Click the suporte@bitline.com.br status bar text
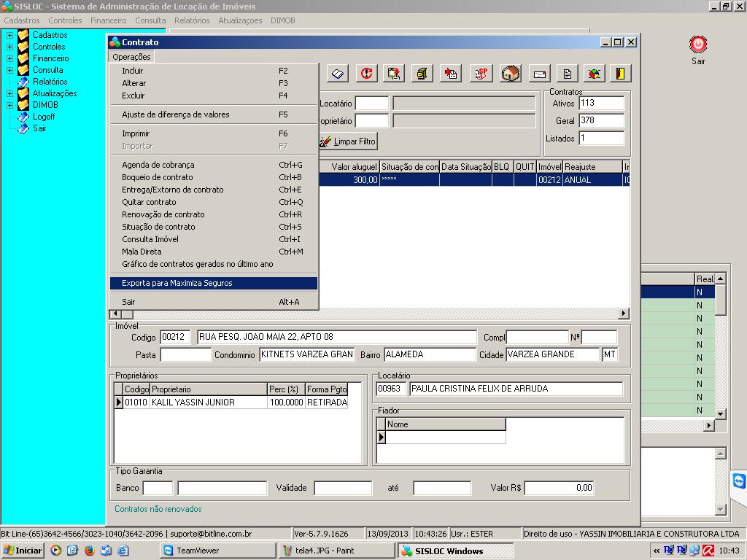This screenshot has height=560, width=747. [x=211, y=534]
